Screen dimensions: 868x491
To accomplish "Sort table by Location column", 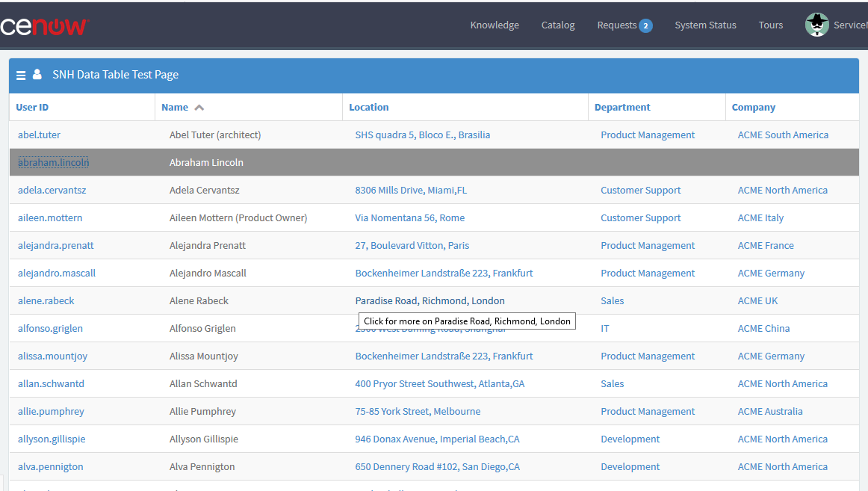I will click(369, 108).
